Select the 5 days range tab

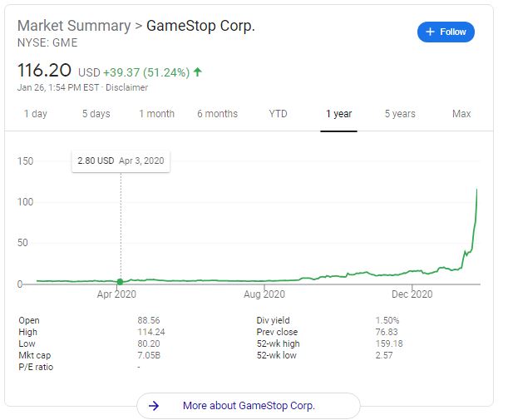point(96,114)
